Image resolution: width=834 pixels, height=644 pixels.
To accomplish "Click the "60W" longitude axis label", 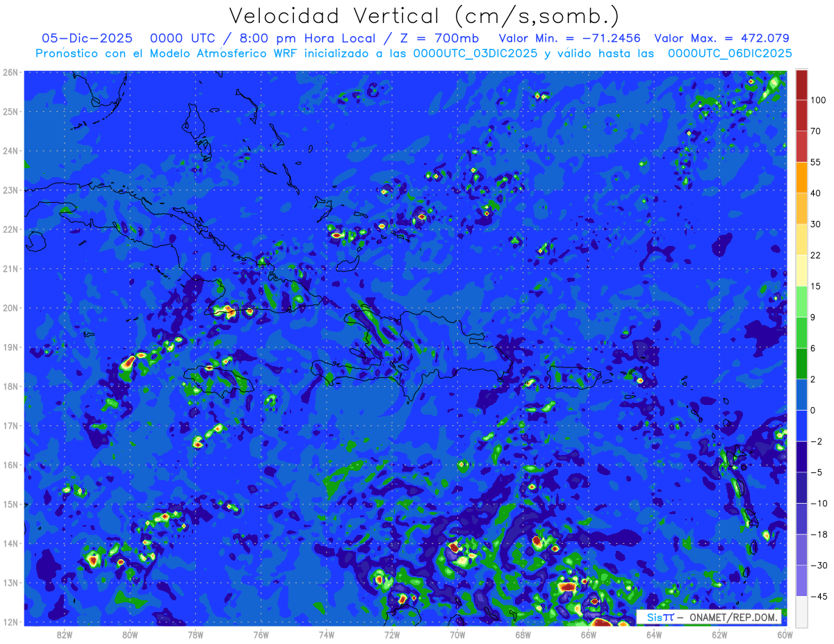I will click(785, 634).
